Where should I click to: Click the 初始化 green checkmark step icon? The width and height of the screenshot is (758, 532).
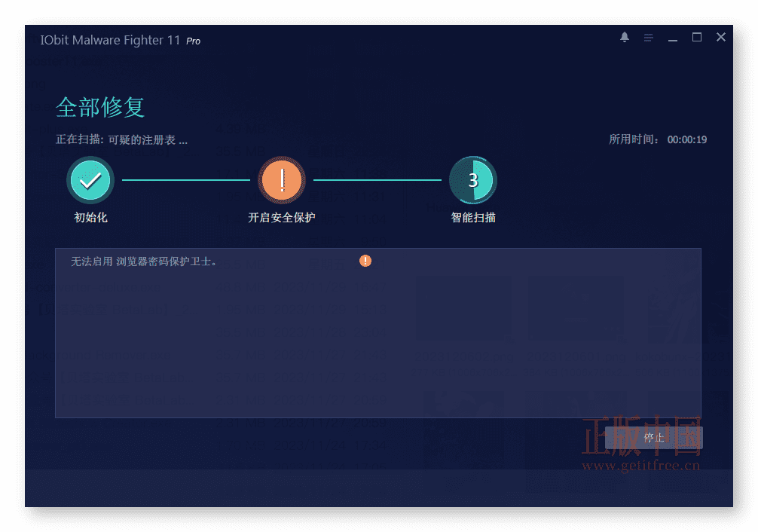pyautogui.click(x=90, y=180)
